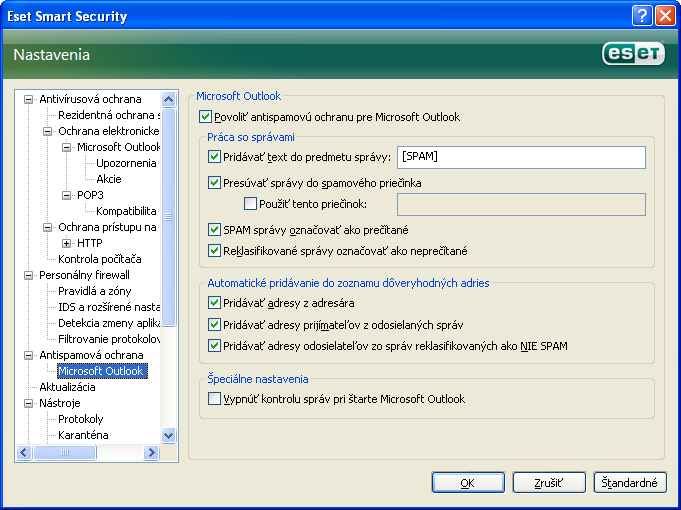Select Filtrovanie protokolov tree item
This screenshot has width=681, height=510.
[109, 339]
